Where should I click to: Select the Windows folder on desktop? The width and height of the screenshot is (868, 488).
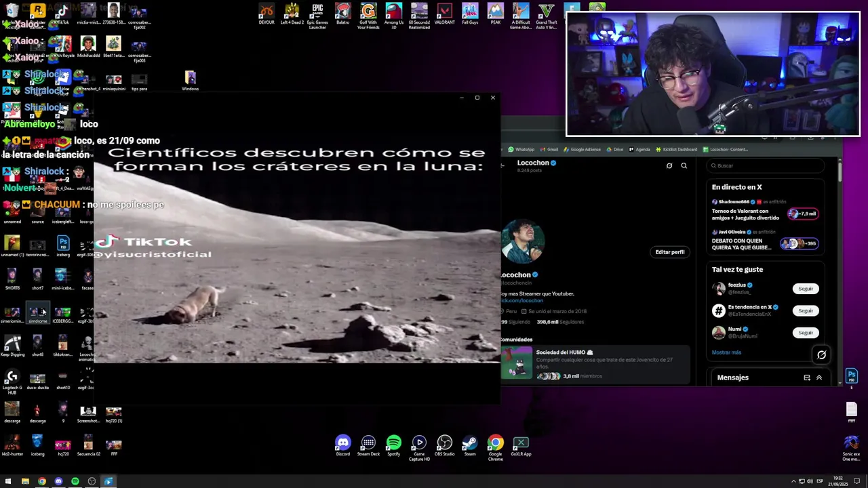(190, 81)
